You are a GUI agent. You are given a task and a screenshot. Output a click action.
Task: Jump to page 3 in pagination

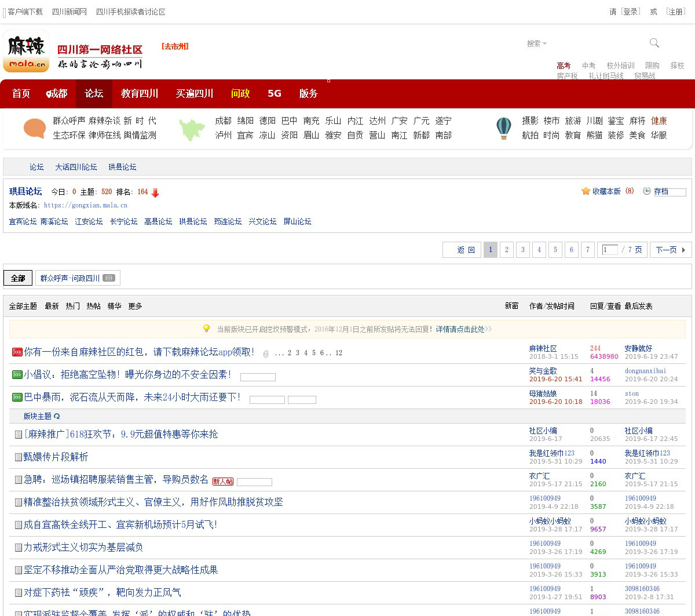tap(522, 250)
